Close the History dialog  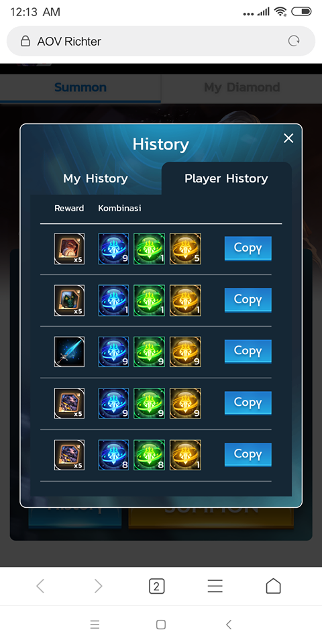[x=288, y=138]
